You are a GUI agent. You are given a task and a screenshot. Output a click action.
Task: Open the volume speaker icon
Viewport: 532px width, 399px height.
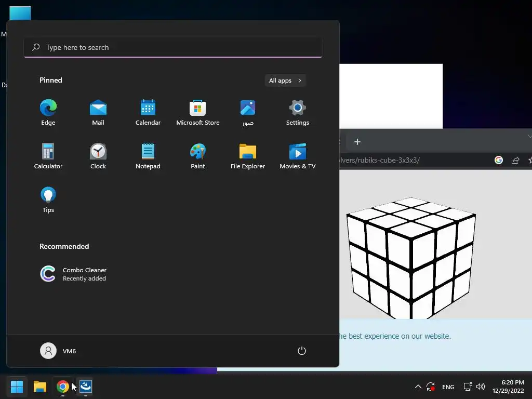pyautogui.click(x=481, y=387)
